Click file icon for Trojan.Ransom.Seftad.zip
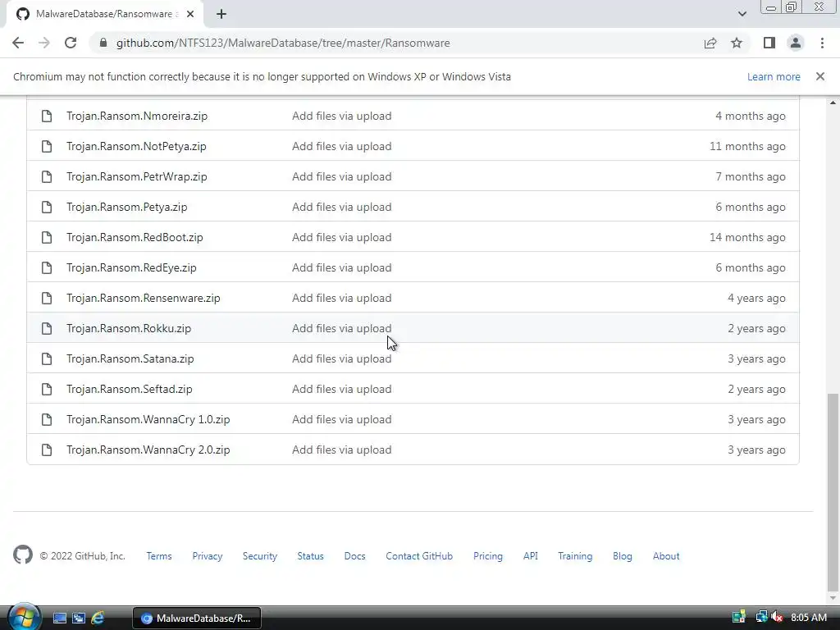This screenshot has width=840, height=630. tap(47, 389)
